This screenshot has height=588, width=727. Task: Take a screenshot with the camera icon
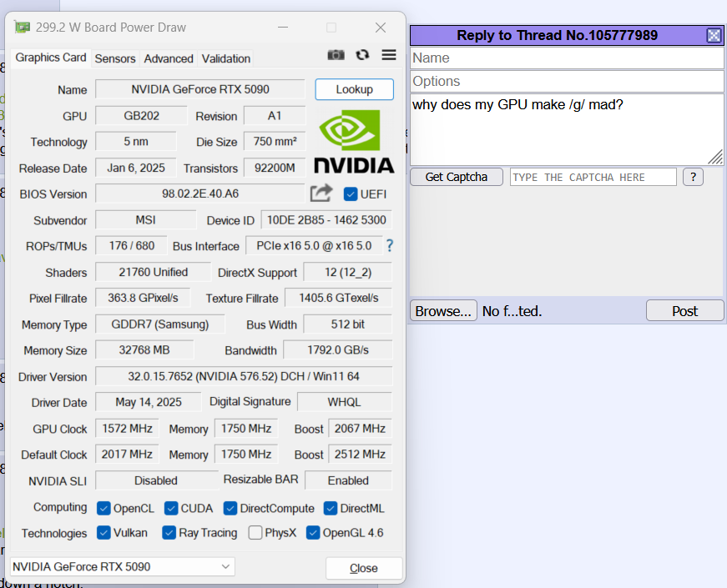(x=336, y=55)
